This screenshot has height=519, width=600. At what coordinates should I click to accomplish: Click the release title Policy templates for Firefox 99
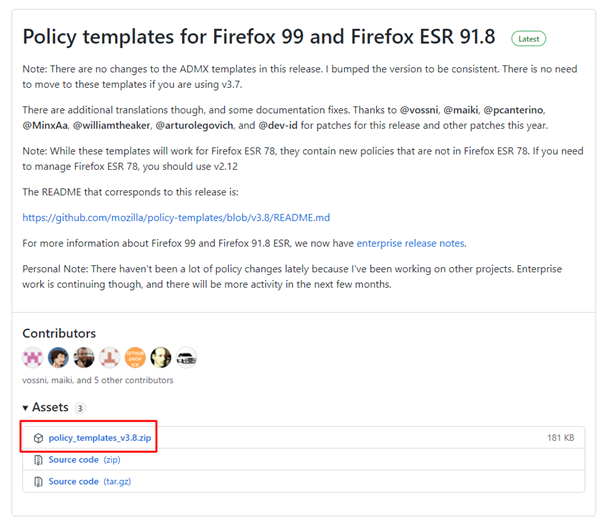(259, 37)
